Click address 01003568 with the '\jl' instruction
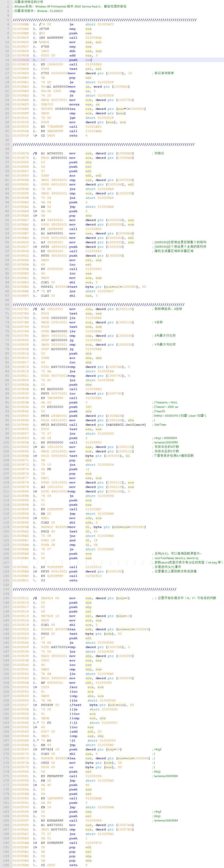This screenshot has height=868, width=224. (x=21, y=740)
